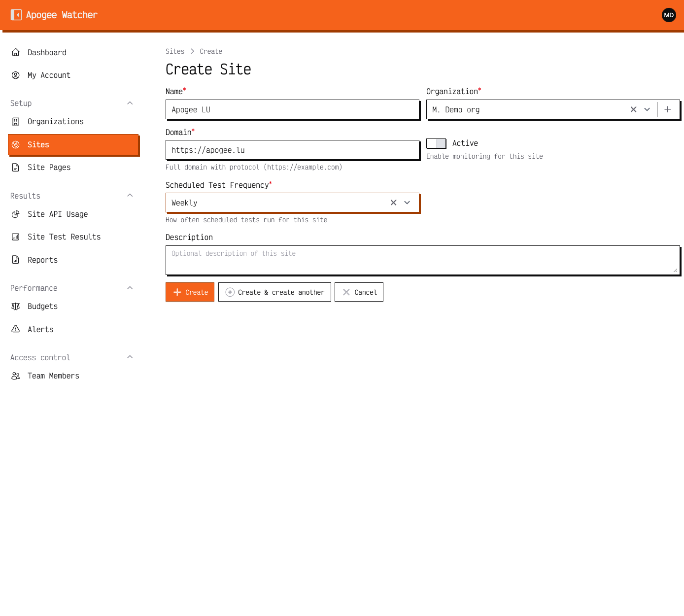
Task: Click Create & create another button
Action: [274, 292]
